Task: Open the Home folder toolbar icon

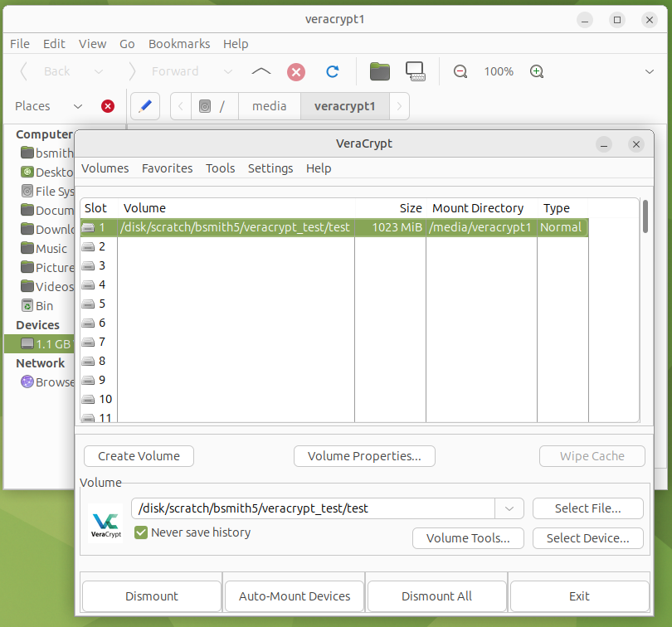Action: [380, 71]
